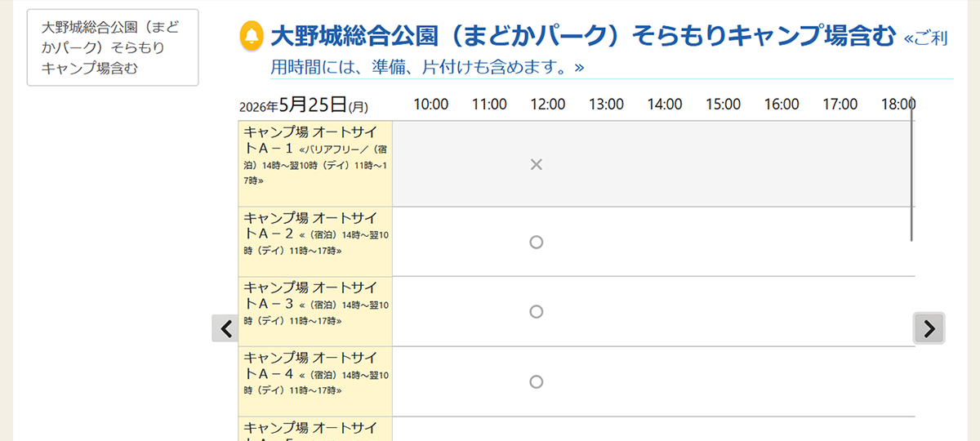Click the schedule's vertical scrollbar
This screenshot has height=441, width=980.
click(911, 171)
